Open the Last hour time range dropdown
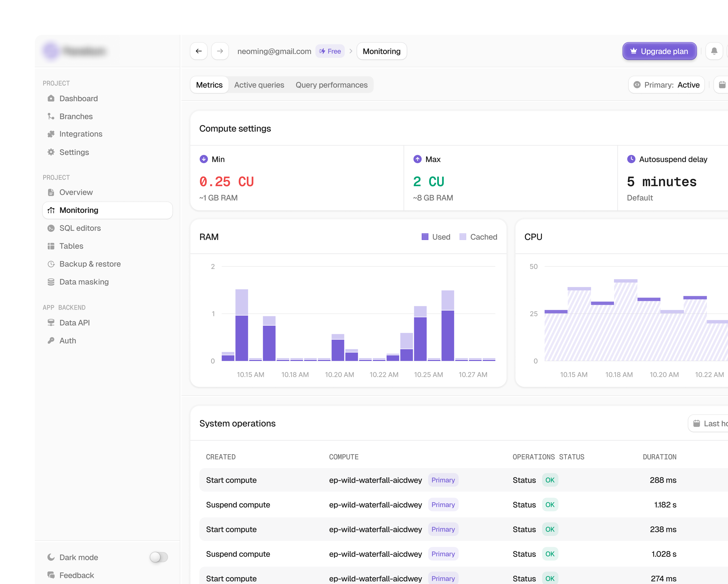728x584 pixels. pos(708,423)
